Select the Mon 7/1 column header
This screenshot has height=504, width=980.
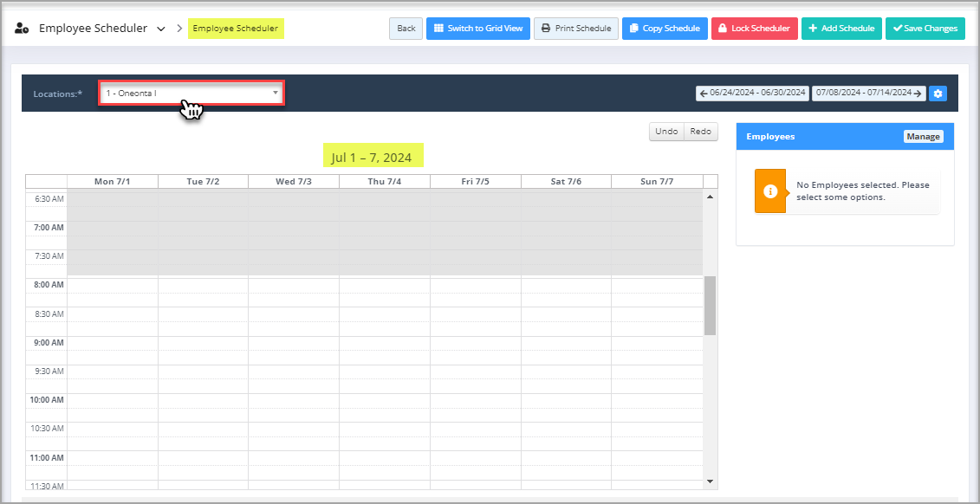(x=113, y=181)
